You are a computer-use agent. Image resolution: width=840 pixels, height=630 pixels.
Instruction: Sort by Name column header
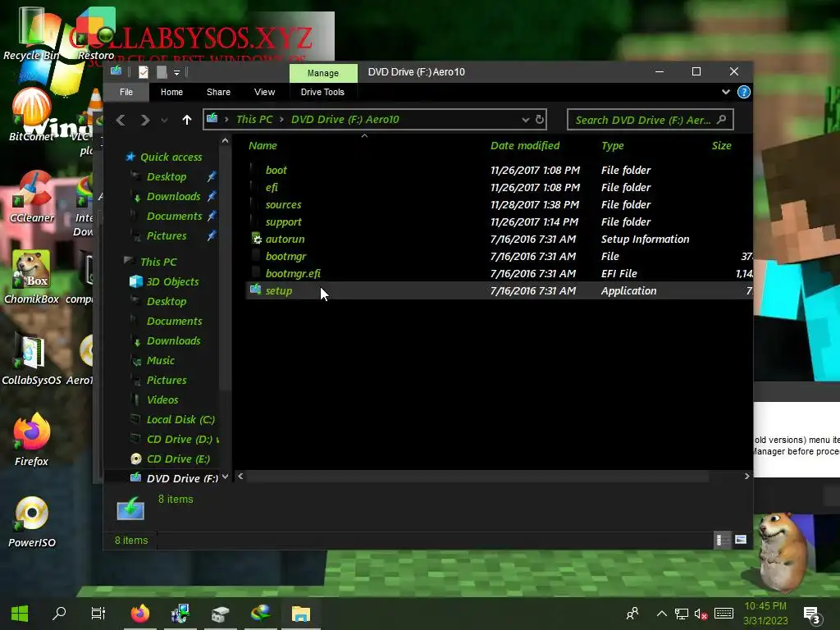(263, 146)
